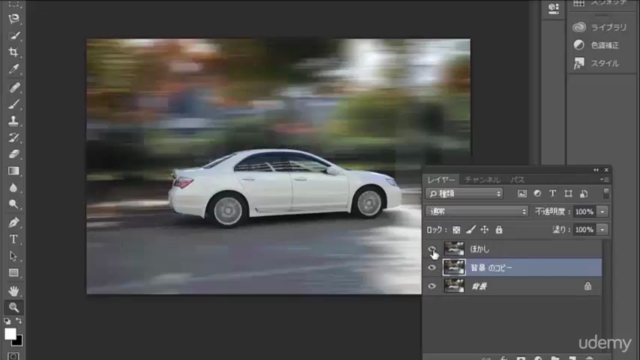
Task: Click the lock icon on 背景 layer
Action: click(x=587, y=286)
